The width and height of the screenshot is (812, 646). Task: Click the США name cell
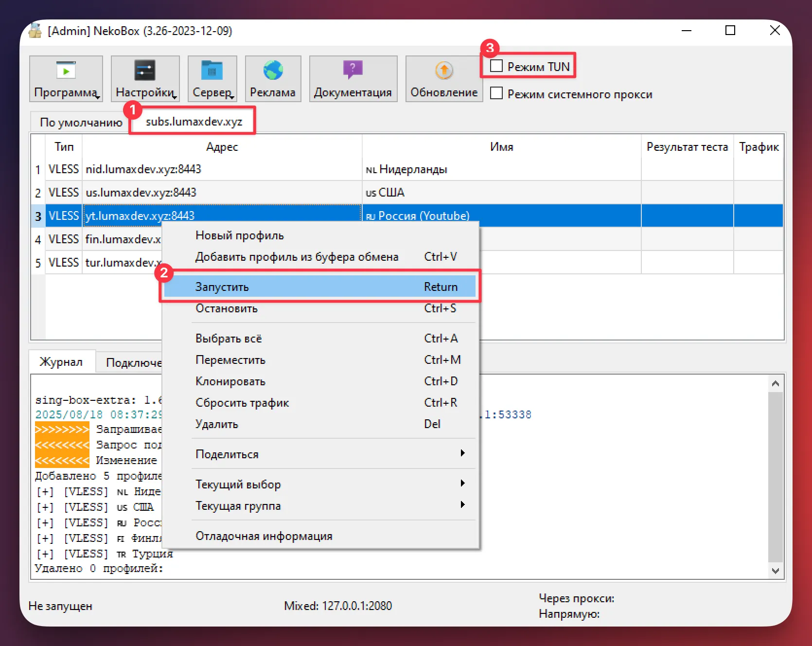pos(502,193)
